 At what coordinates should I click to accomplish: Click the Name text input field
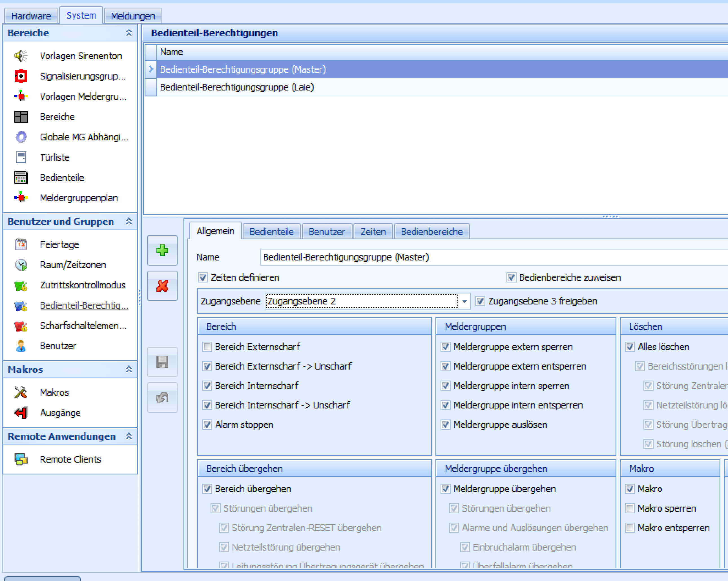[473, 257]
